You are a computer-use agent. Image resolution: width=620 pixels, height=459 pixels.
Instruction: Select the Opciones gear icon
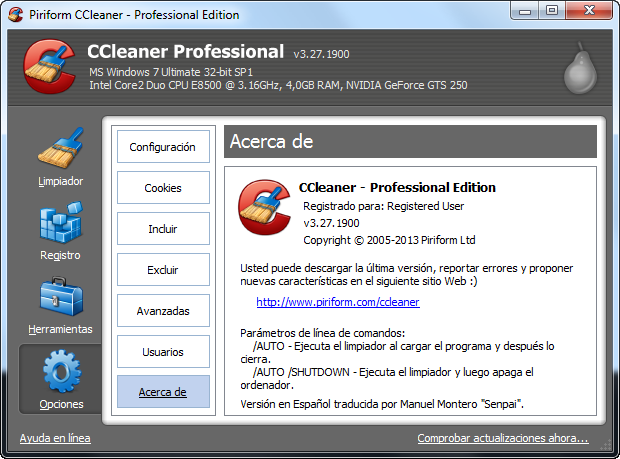tap(62, 371)
